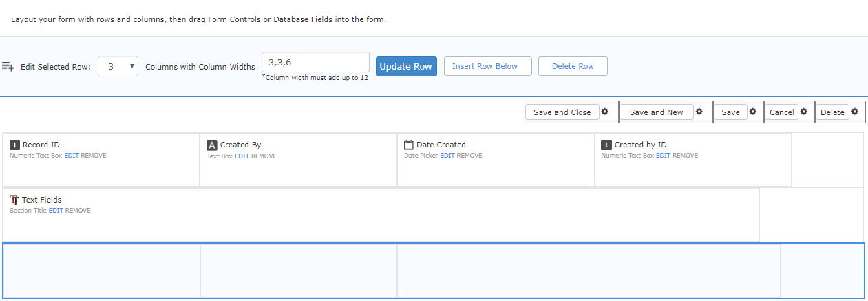This screenshot has width=868, height=301.
Task: Click the Record ID numeric field icon
Action: (14, 145)
